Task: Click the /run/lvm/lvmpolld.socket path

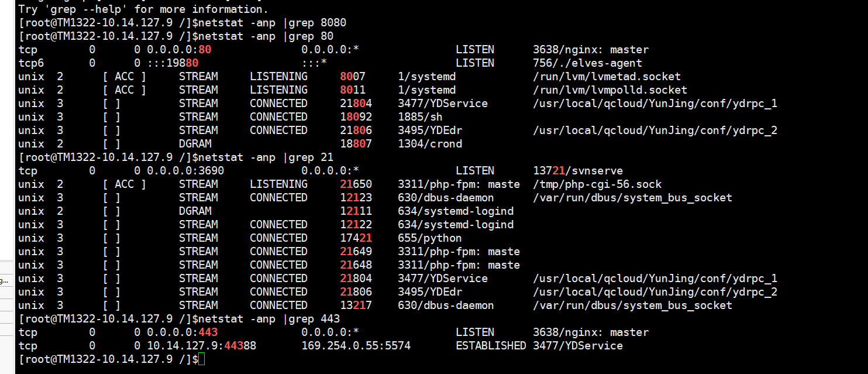Action: tap(609, 90)
